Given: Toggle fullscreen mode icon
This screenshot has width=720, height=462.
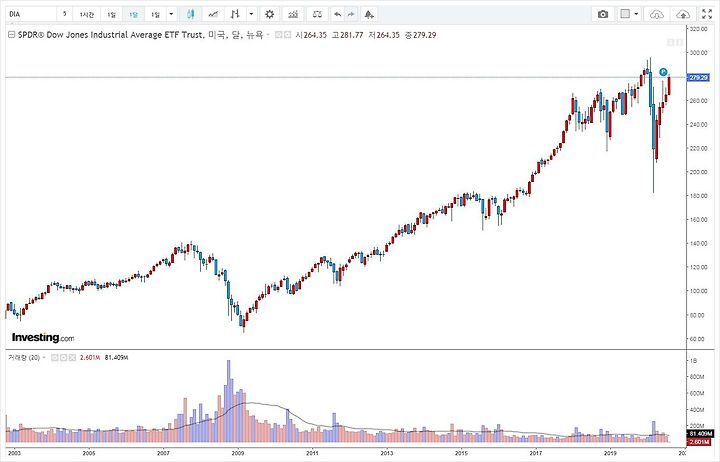Looking at the screenshot, I should tap(707, 14).
